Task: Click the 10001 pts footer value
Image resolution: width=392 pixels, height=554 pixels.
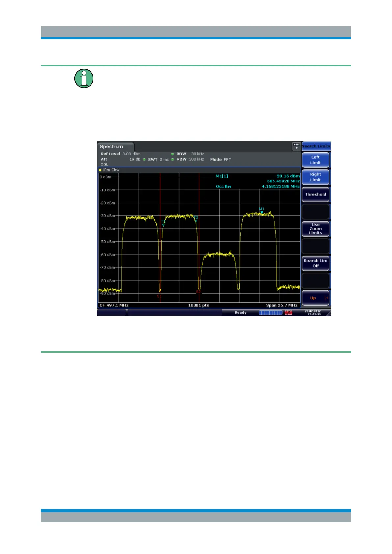Action: tap(198, 305)
